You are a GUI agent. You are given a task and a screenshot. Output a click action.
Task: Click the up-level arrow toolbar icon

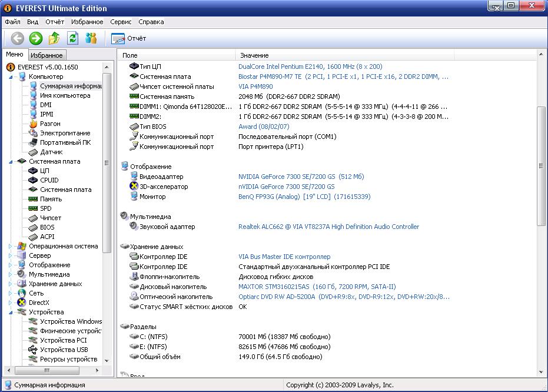(54, 38)
